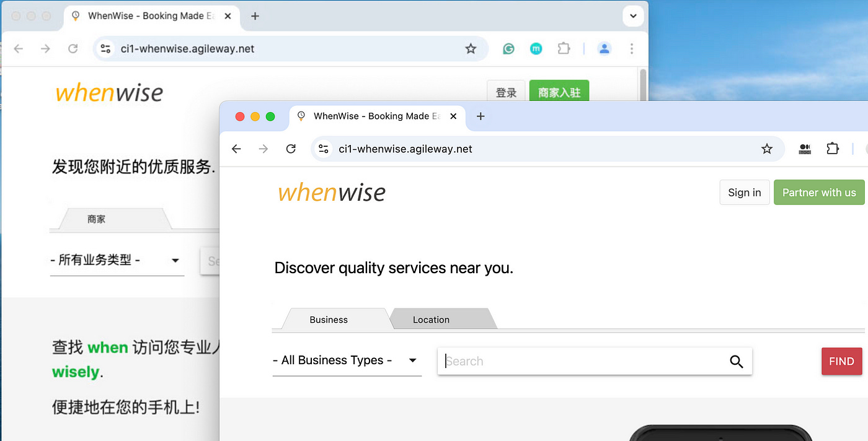The width and height of the screenshot is (868, 441).
Task: Reload page in front browser window
Action: coord(291,149)
